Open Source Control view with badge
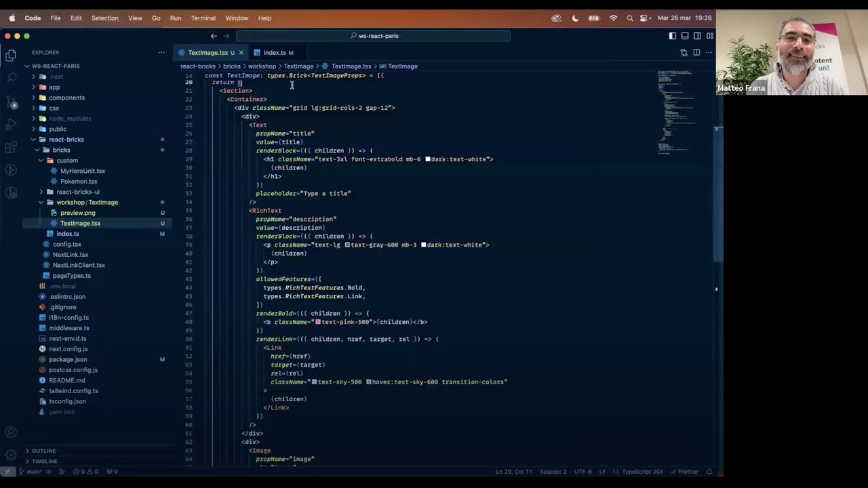The height and width of the screenshot is (488, 868). (11, 102)
